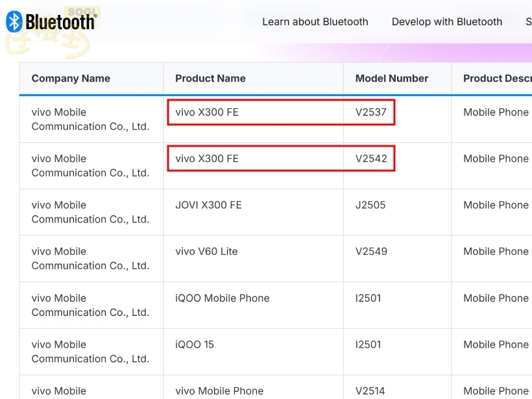Sort by Model Number column header
532x399 pixels.
click(x=391, y=78)
